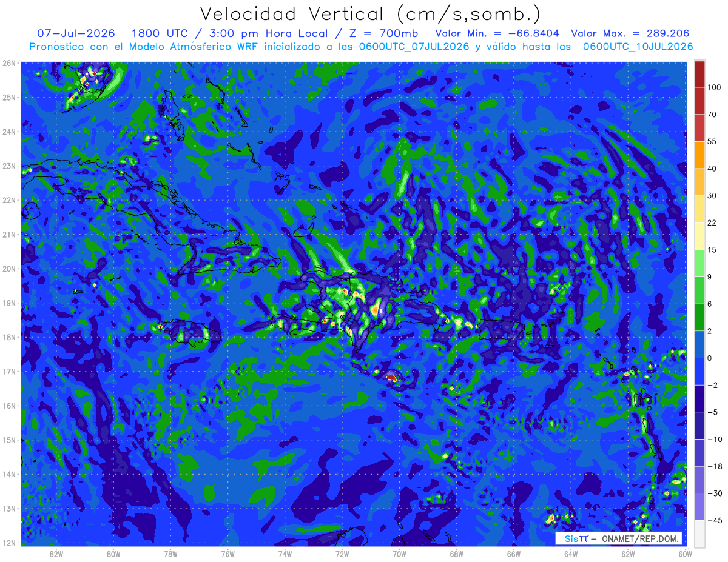The height and width of the screenshot is (562, 728).
Task: Click the '68W' longitude label
Action: click(x=457, y=554)
